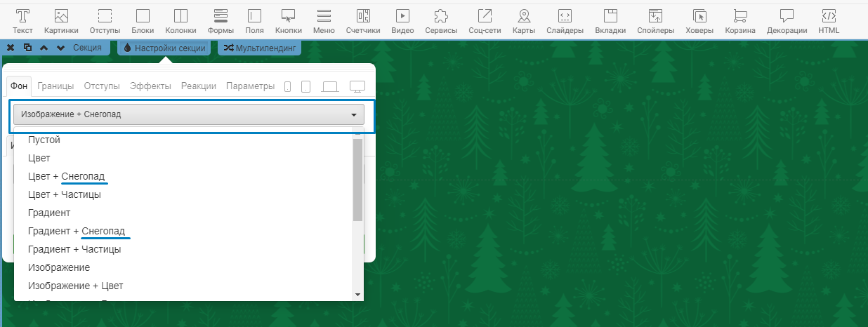Click the Мультилендинг button

pyautogui.click(x=260, y=48)
